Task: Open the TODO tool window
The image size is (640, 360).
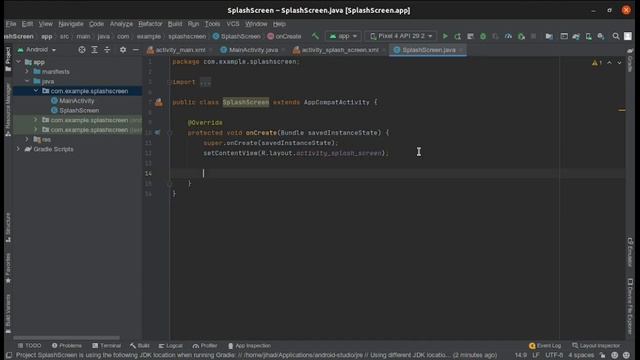Action: [x=29, y=346]
